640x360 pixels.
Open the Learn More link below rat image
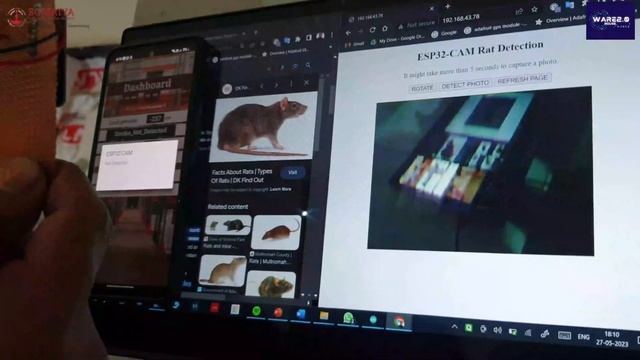coord(280,189)
